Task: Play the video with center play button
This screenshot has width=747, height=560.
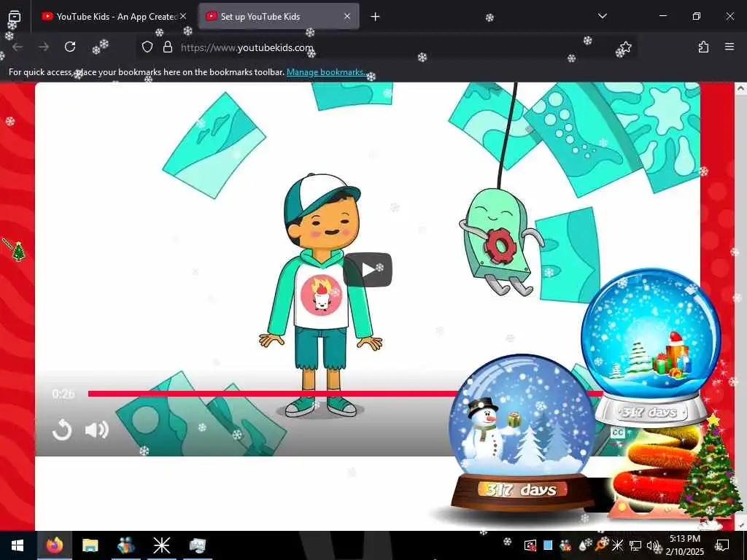Action: point(368,270)
